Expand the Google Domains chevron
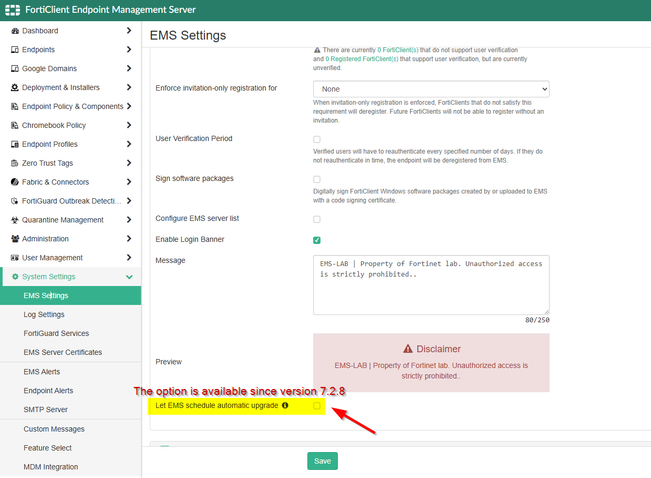 (x=129, y=68)
